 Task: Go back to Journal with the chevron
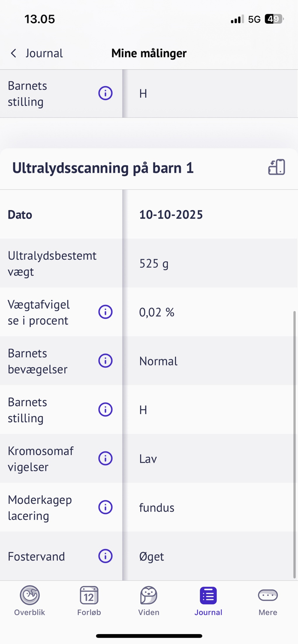click(x=14, y=53)
